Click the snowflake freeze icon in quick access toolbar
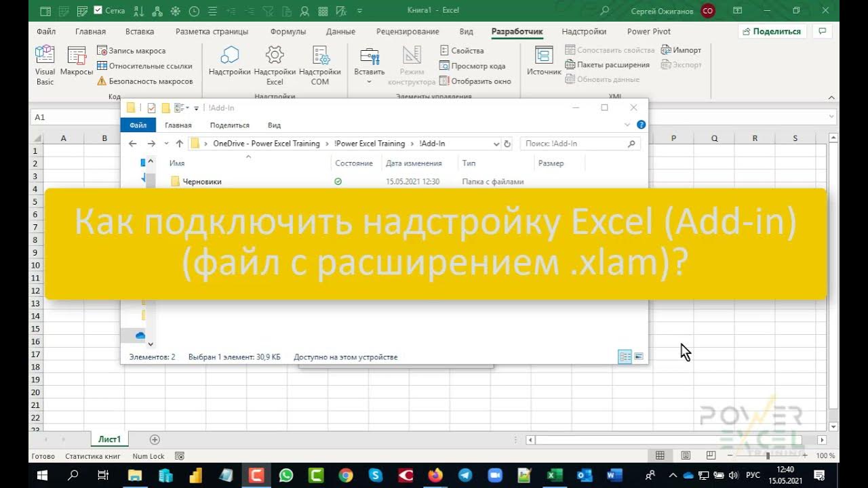 pos(176,11)
